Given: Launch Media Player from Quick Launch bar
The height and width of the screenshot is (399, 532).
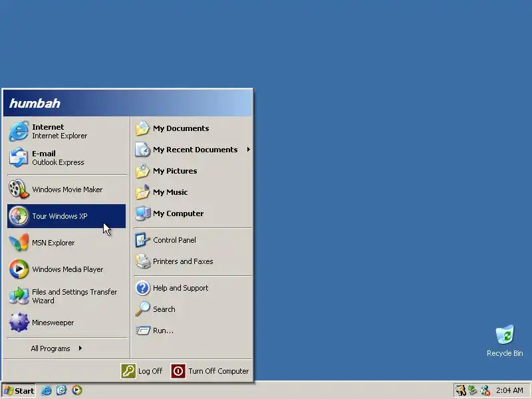Looking at the screenshot, I should [76, 390].
